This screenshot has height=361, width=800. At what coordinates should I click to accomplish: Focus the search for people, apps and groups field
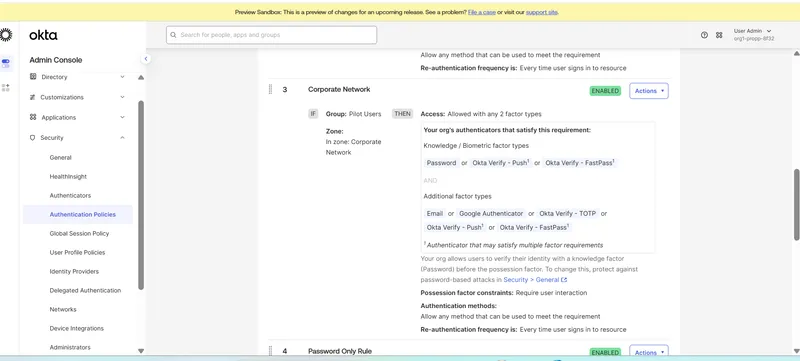pos(271,35)
